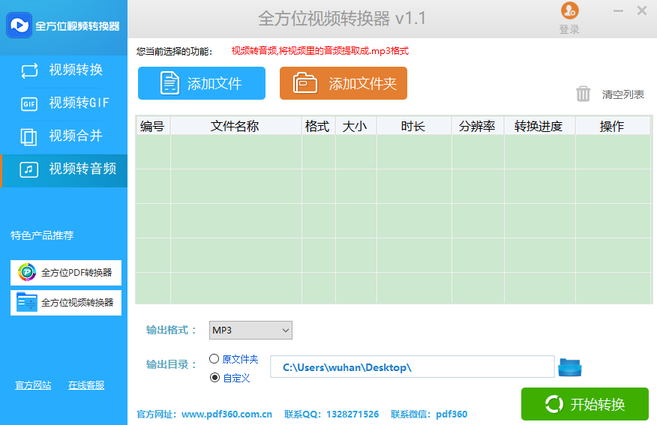
Task: Click 清空列表 text button
Action: (623, 94)
